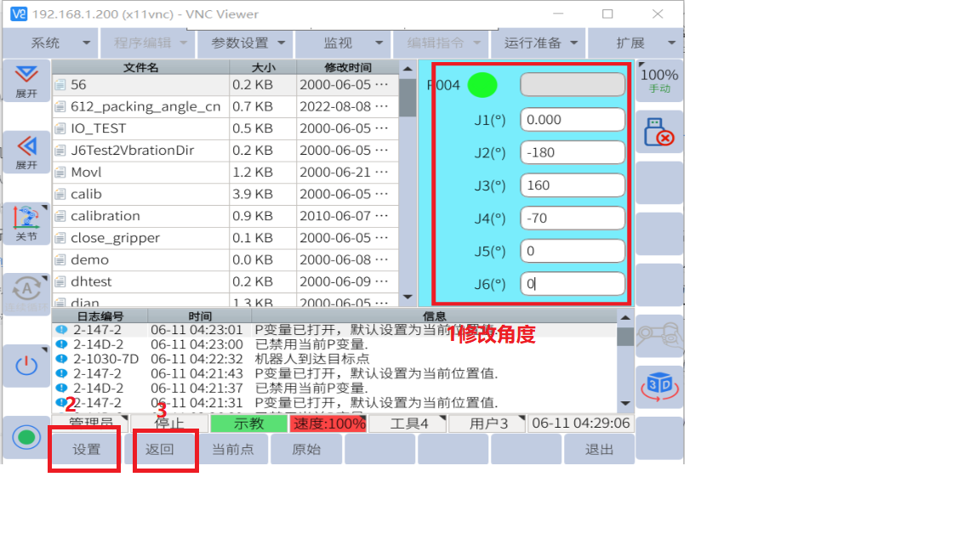Click the 设置 button
Image resolution: width=980 pixels, height=551 pixels.
point(86,450)
